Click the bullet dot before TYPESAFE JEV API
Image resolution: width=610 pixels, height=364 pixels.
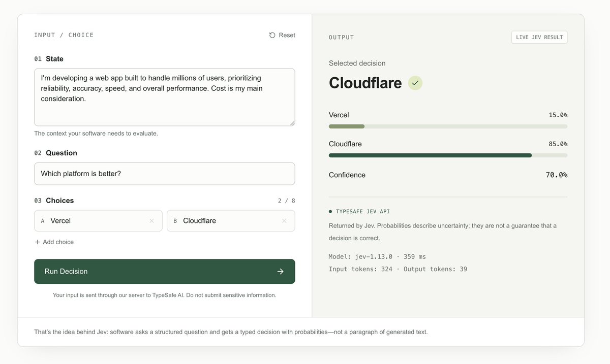(x=330, y=211)
